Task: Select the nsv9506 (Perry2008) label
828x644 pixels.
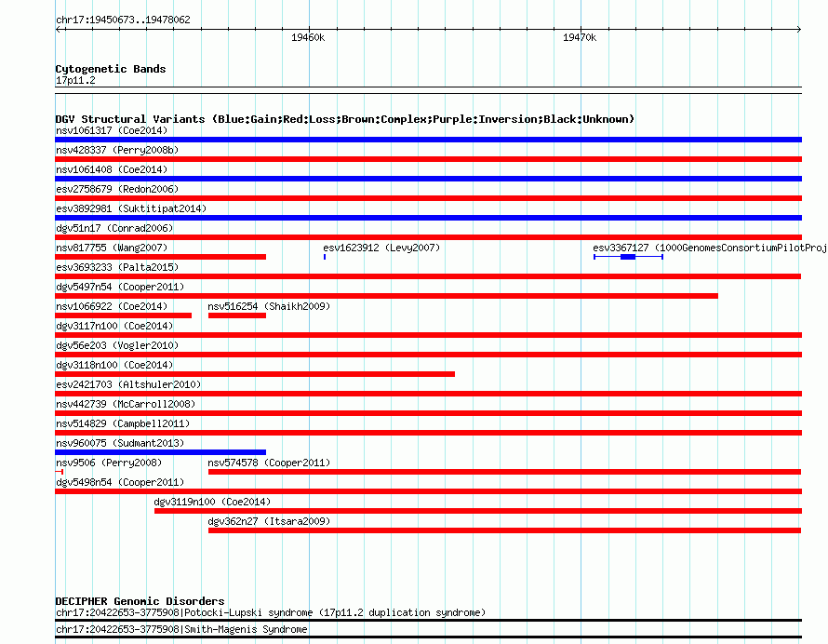Action: pos(109,463)
